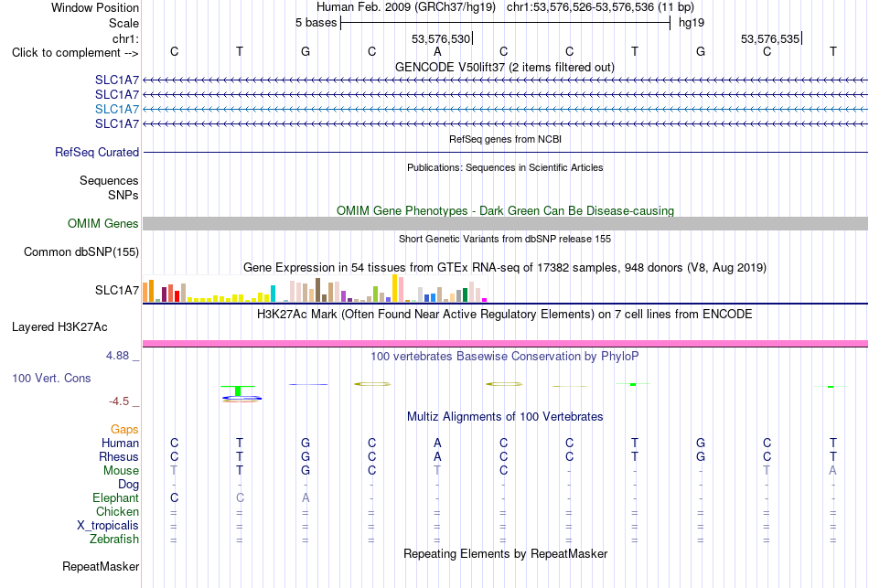Click the OMIM Genes label
Image resolution: width=869 pixels, height=588 pixels.
103,223
